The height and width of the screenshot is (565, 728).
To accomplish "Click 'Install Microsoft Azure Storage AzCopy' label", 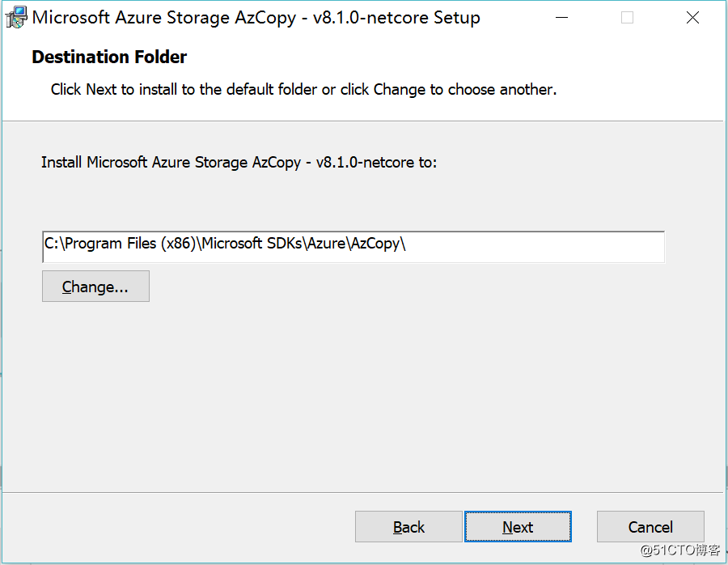I will pos(239,162).
